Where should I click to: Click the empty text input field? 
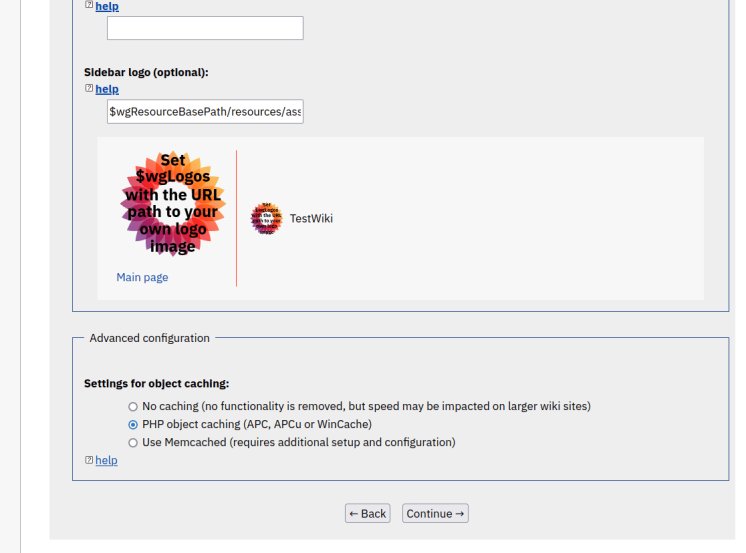coord(205,28)
